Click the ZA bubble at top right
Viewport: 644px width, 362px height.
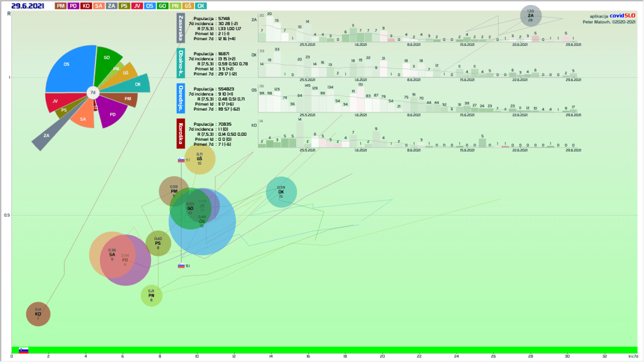click(x=530, y=16)
